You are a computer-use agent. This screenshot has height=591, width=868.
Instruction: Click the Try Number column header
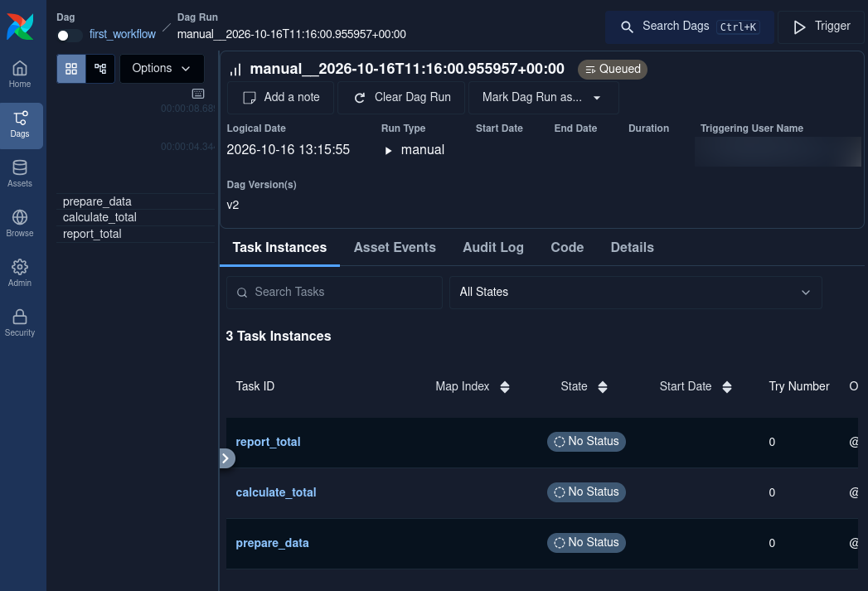tap(799, 386)
